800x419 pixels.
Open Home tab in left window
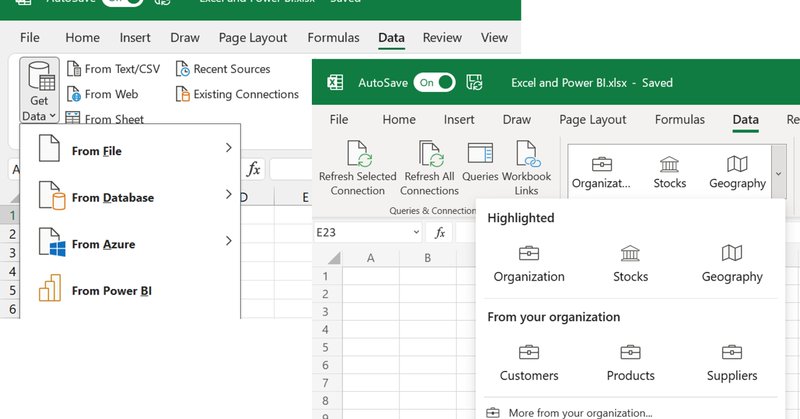[82, 37]
